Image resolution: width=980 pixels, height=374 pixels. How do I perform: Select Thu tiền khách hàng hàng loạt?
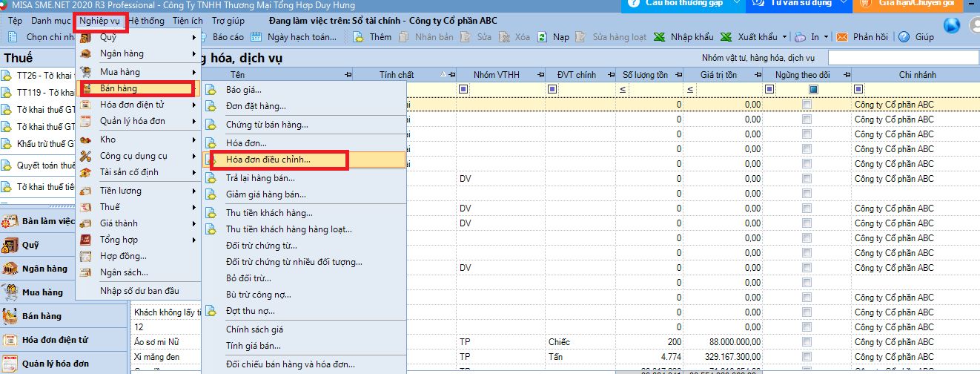[305, 229]
